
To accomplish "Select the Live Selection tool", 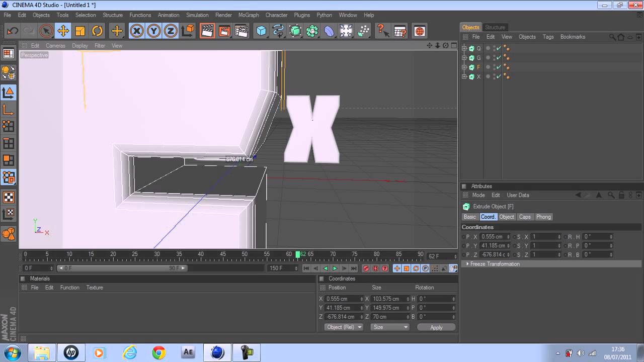I will tap(46, 31).
